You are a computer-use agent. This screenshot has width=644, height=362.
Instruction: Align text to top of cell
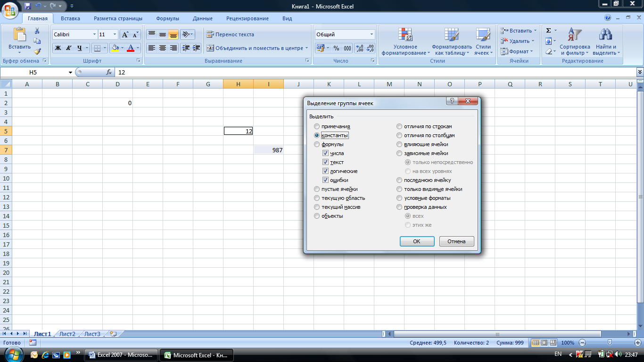point(151,34)
